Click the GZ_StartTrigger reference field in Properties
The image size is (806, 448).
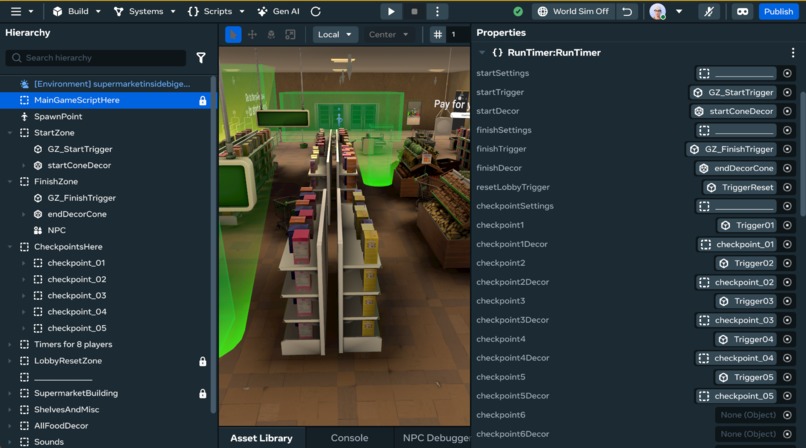click(733, 92)
